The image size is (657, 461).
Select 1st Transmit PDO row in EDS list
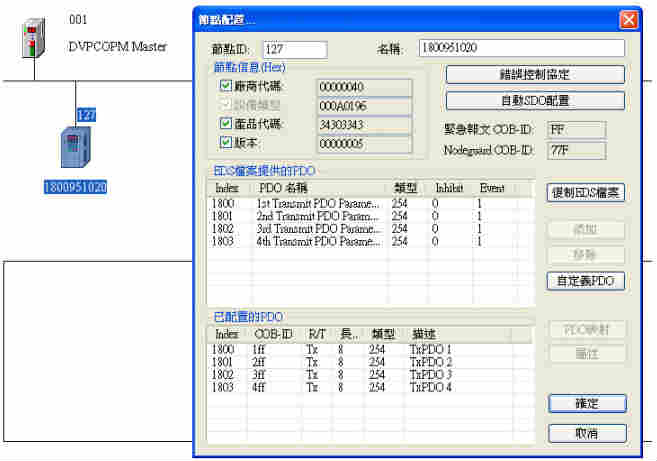point(320,204)
